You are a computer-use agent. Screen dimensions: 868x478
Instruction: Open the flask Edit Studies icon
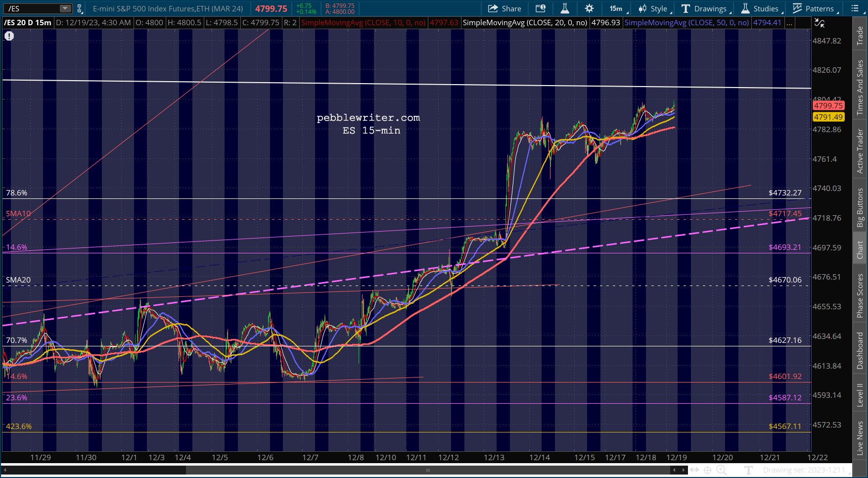565,8
